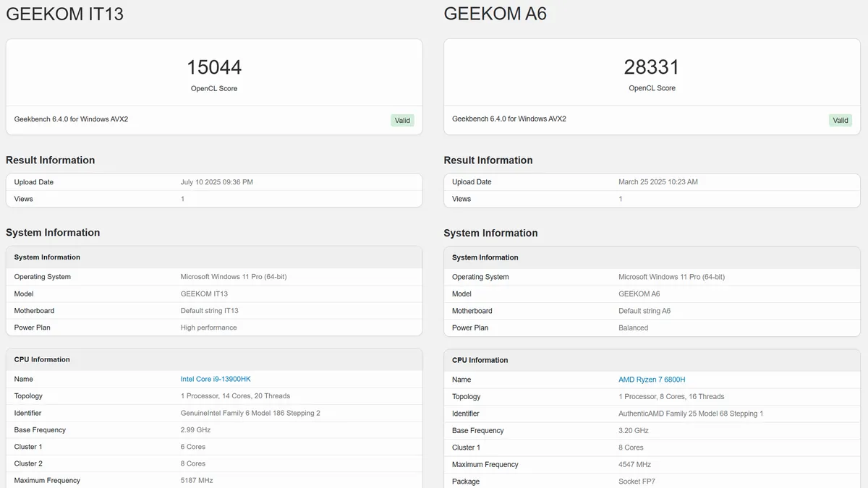The image size is (868, 488).
Task: Click the 3.20 GHz base frequency value
Action: [634, 431]
